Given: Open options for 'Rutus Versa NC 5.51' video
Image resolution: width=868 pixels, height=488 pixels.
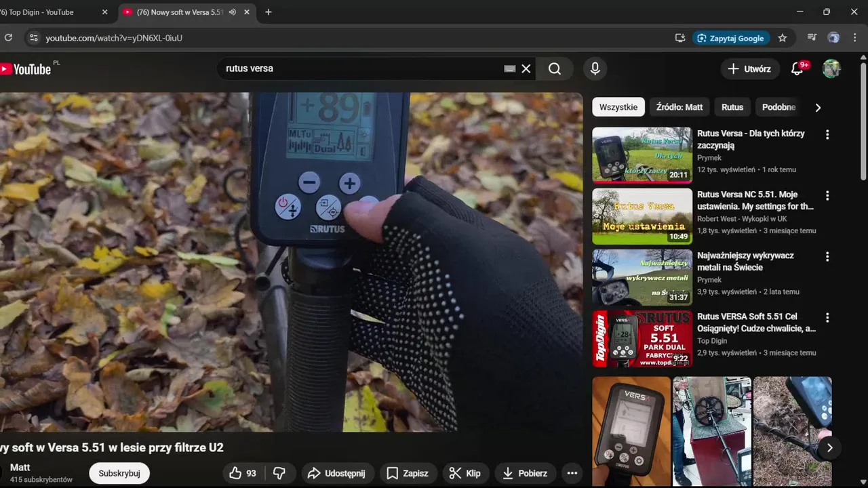Looking at the screenshot, I should [827, 195].
